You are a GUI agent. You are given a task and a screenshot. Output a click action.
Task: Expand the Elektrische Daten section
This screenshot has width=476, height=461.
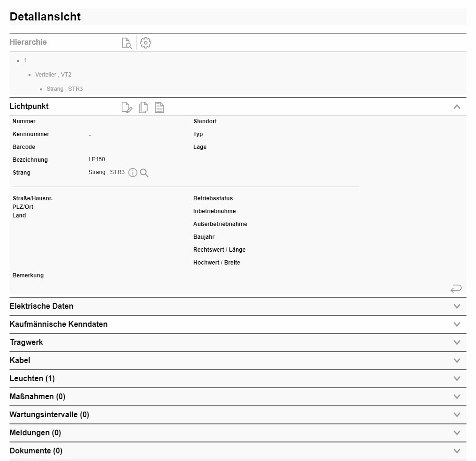(x=456, y=306)
